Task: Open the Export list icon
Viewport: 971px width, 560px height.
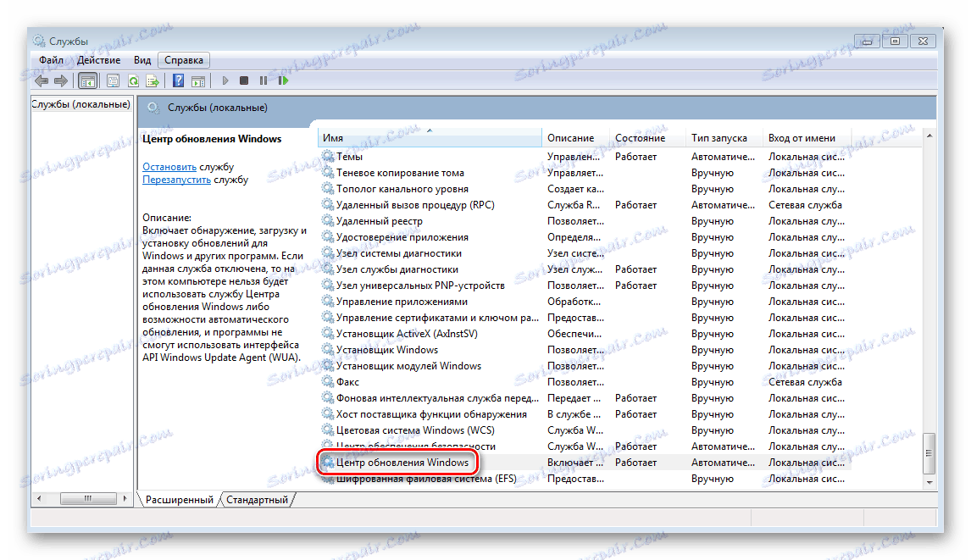Action: tap(153, 80)
